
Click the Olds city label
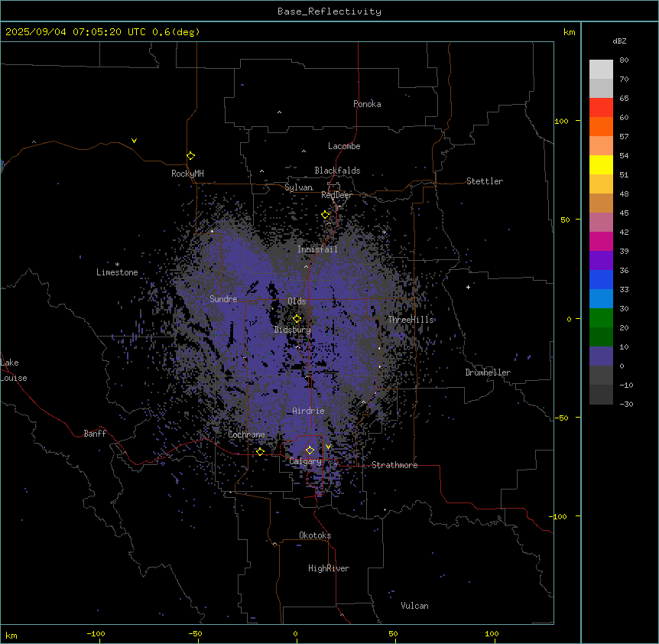click(297, 301)
